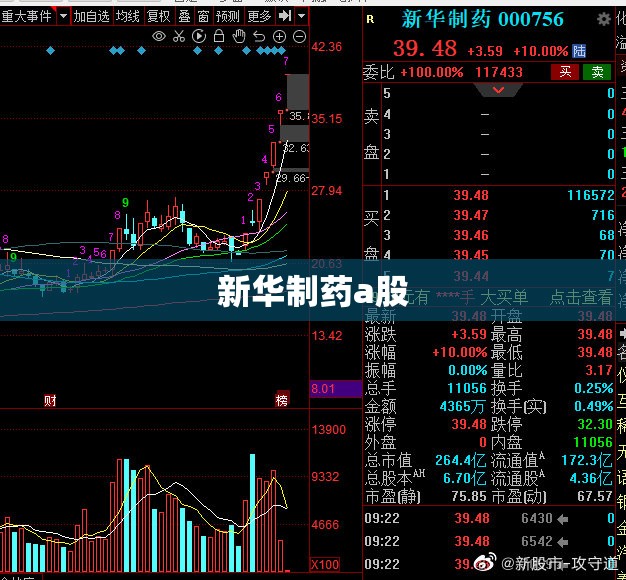Click the 市盈(静) value 75.85
This screenshot has height=580, width=626.
469,497
